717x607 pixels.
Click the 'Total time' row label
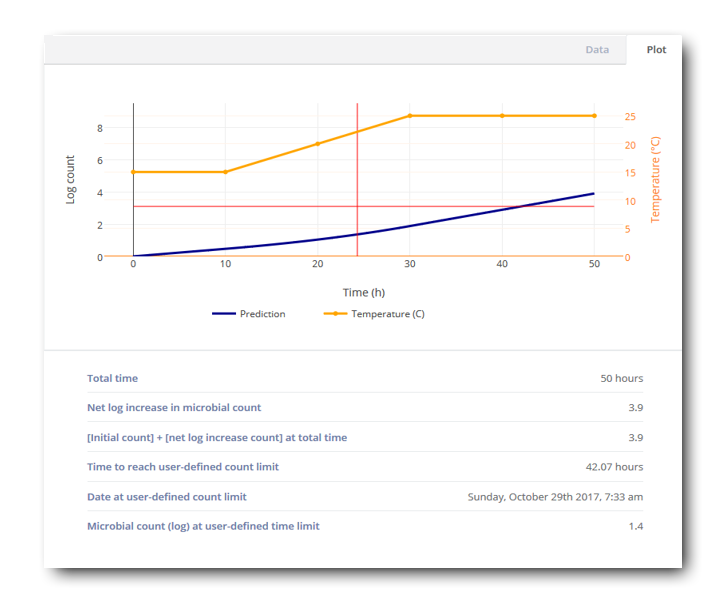click(112, 379)
